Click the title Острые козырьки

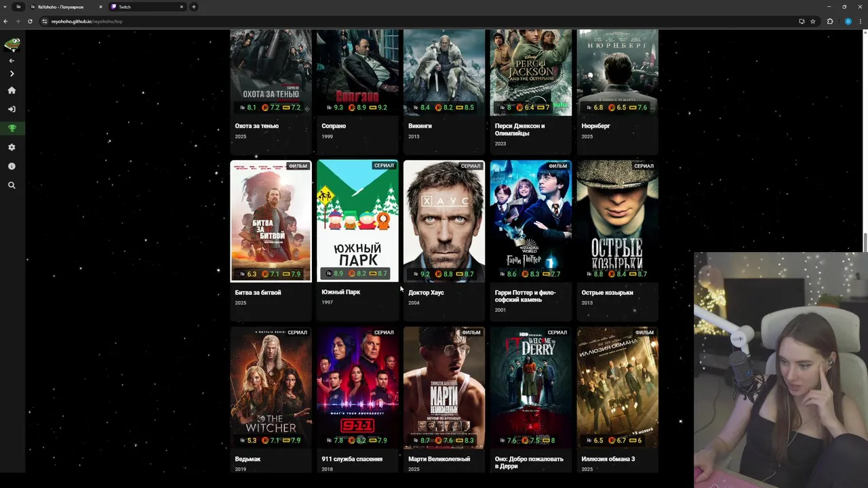pyautogui.click(x=608, y=293)
